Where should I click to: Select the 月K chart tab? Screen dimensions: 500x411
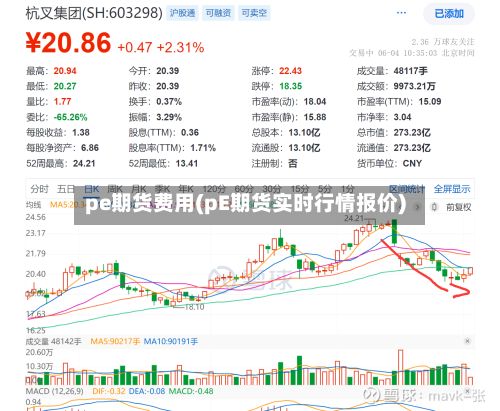pyautogui.click(x=139, y=189)
